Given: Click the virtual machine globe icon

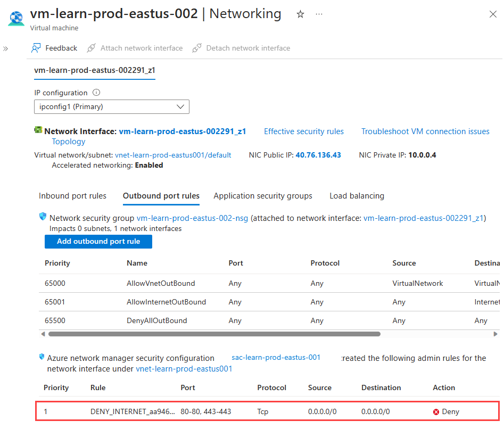Looking at the screenshot, I should click(15, 18).
